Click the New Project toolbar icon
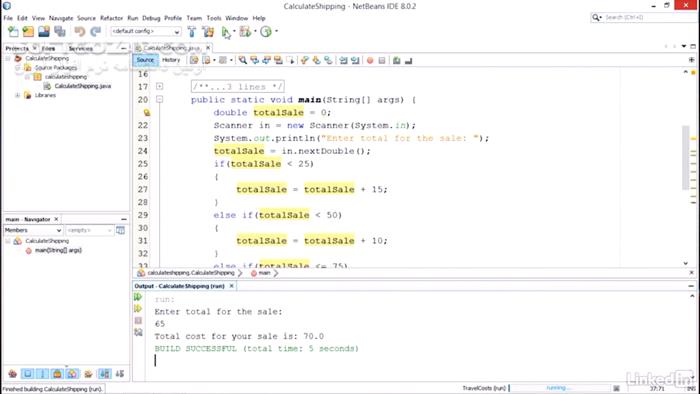Image resolution: width=700 pixels, height=394 pixels. (28, 31)
